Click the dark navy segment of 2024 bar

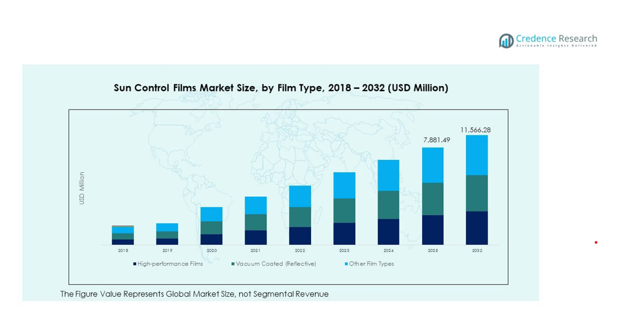pyautogui.click(x=388, y=231)
